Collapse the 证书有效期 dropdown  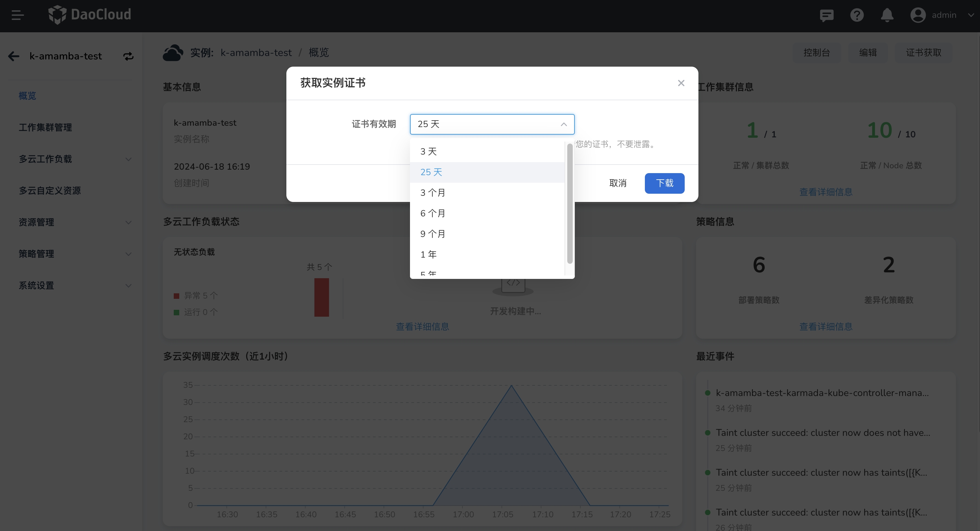tap(563, 124)
